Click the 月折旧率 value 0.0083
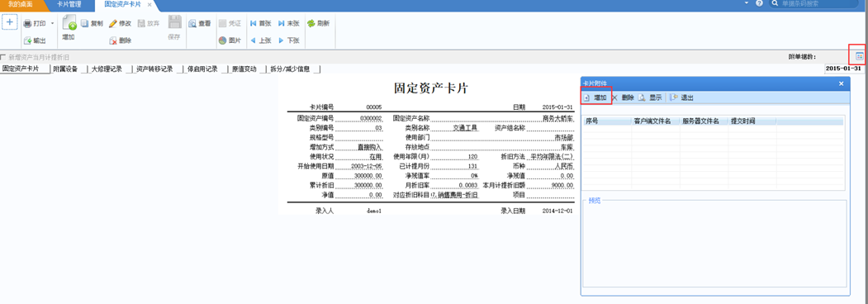 (x=467, y=186)
